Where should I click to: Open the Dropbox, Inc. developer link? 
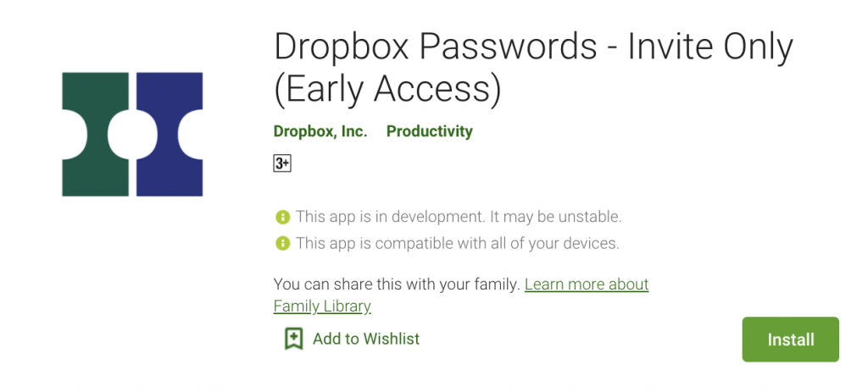point(320,131)
